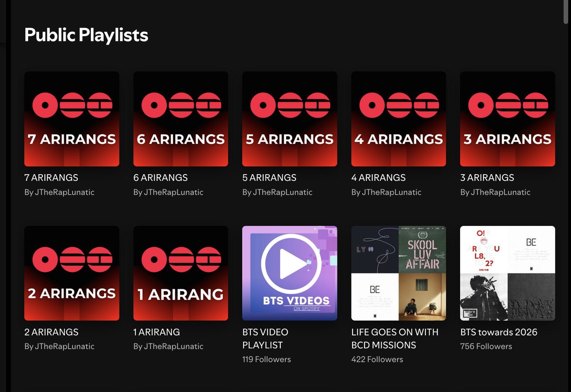This screenshot has width=571, height=392.
Task: Click the 1 ARIRANG playlist title
Action: pyautogui.click(x=157, y=332)
